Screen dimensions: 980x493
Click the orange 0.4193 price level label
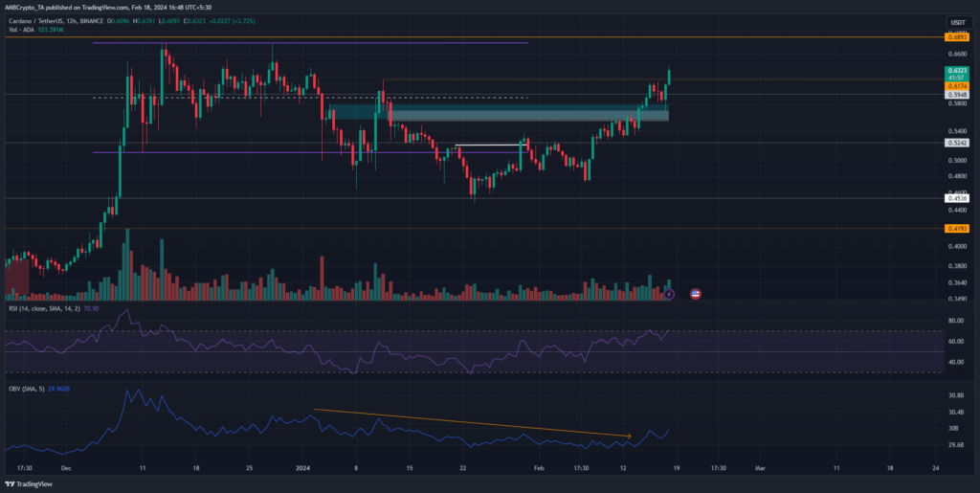(955, 229)
